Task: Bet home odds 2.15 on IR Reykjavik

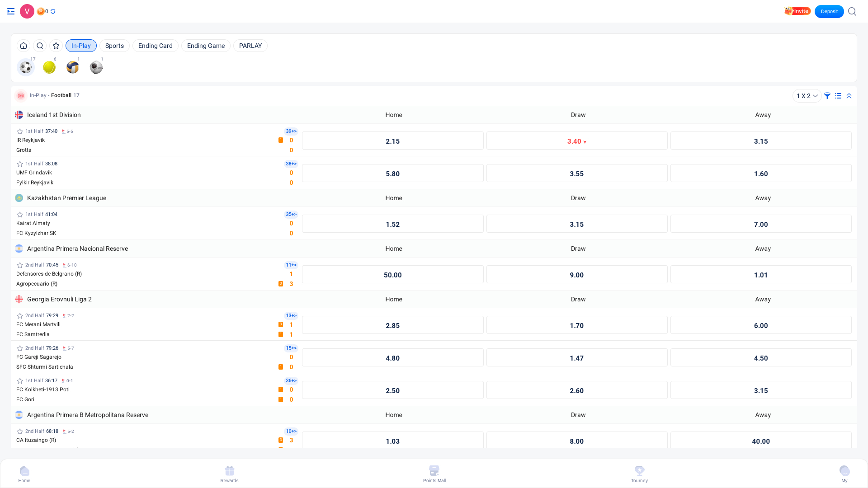Action: coord(393,141)
